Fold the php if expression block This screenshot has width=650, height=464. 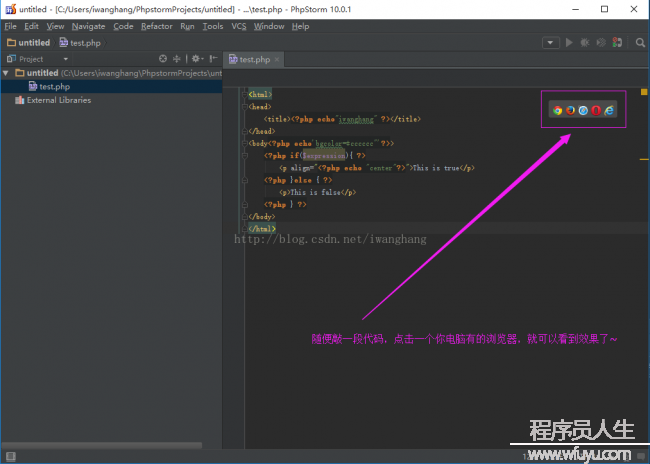tap(245, 155)
